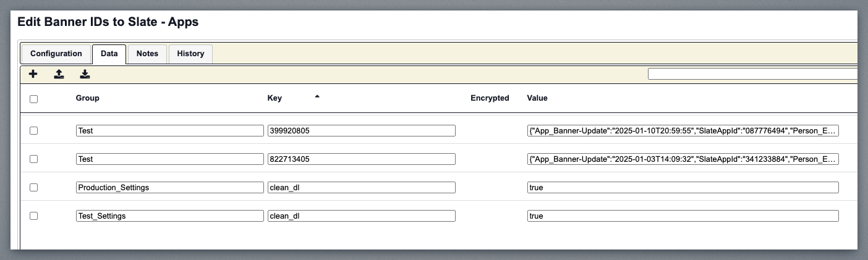Click the search filter box in the toolbar
Screen dimensions: 868x260
click(752, 74)
